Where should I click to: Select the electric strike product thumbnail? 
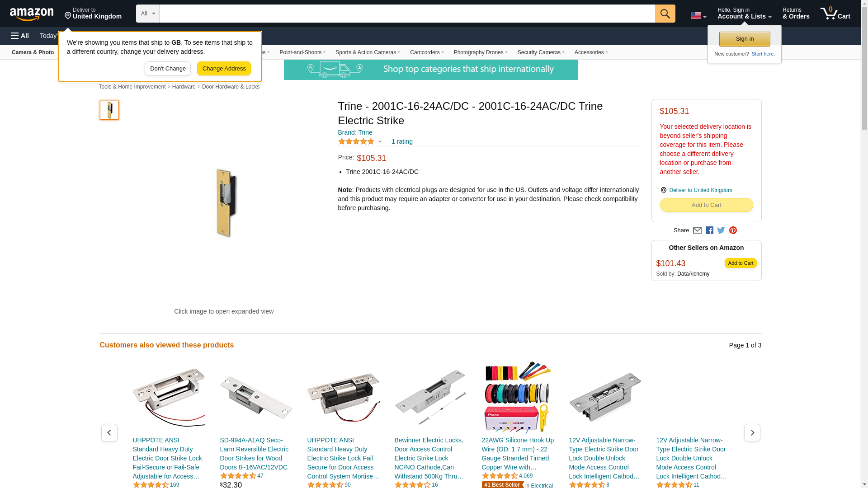109,110
